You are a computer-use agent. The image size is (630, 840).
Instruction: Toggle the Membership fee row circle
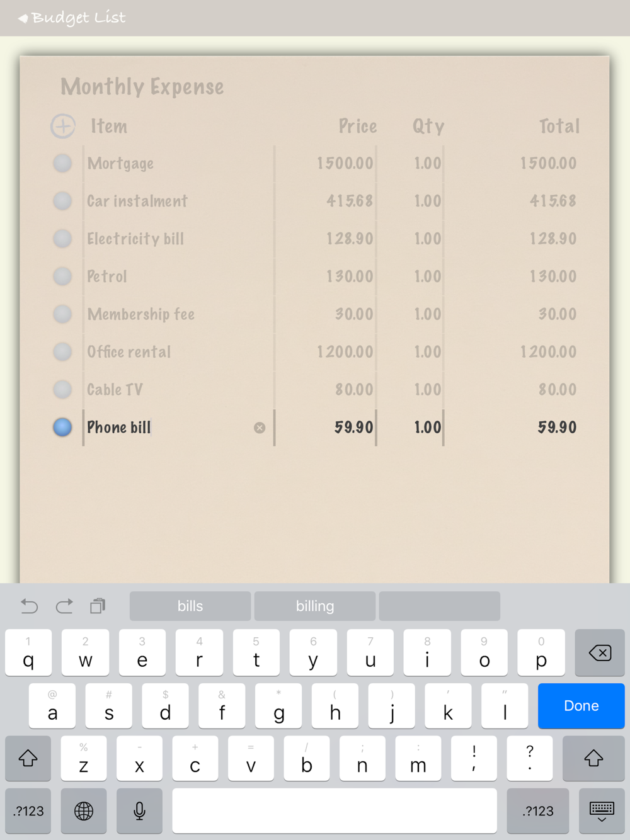click(x=62, y=314)
